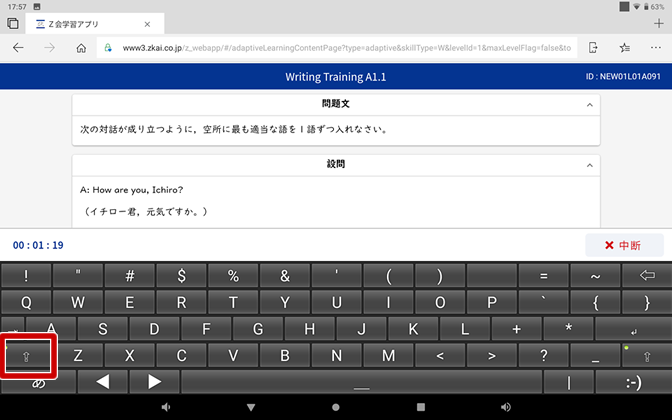
Task: Tap the Wi-Fi status icon
Action: tap(636, 6)
